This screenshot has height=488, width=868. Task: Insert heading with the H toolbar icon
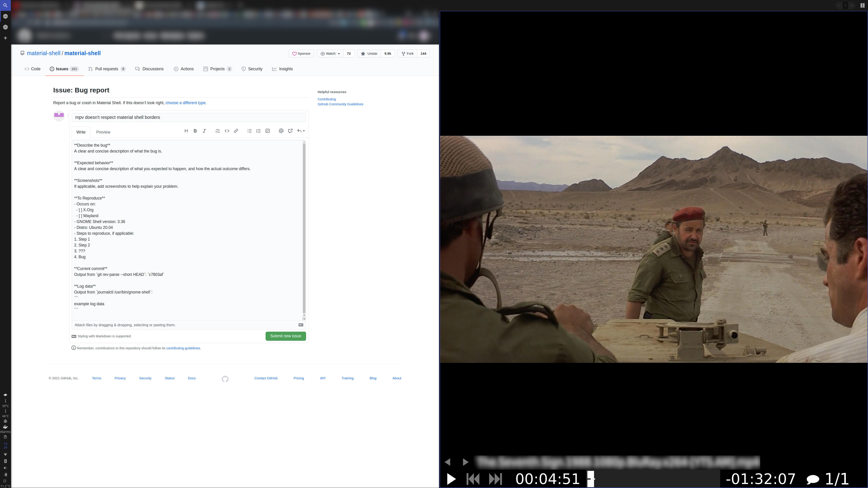tap(186, 131)
